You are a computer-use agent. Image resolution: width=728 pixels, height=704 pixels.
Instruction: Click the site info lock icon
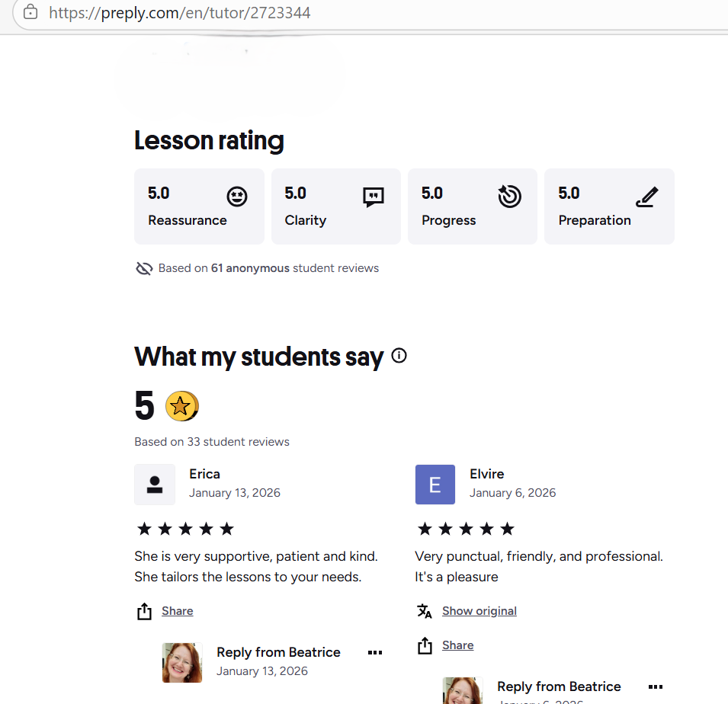coord(30,12)
